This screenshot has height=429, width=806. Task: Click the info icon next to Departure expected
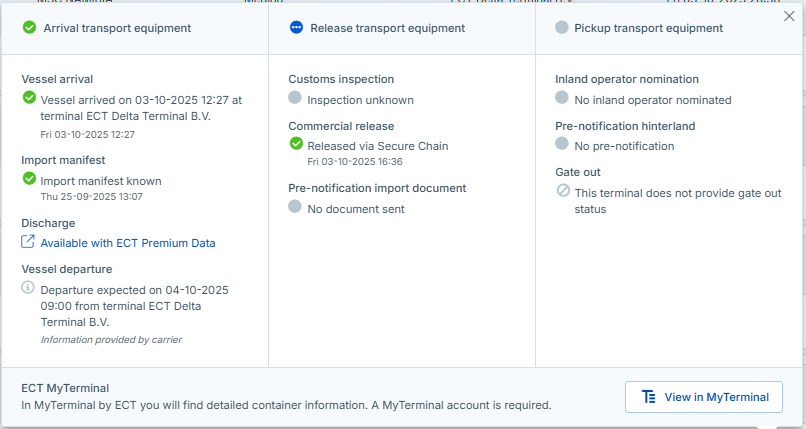(x=28, y=287)
